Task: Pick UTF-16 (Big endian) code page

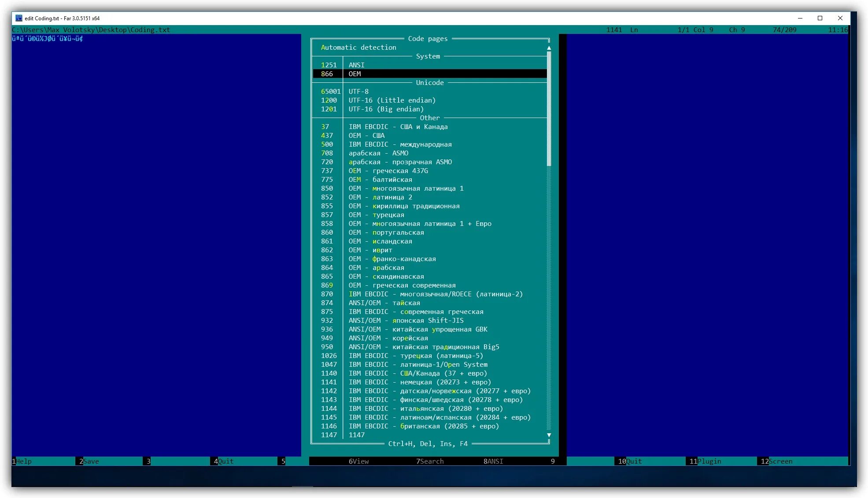Action: [386, 109]
